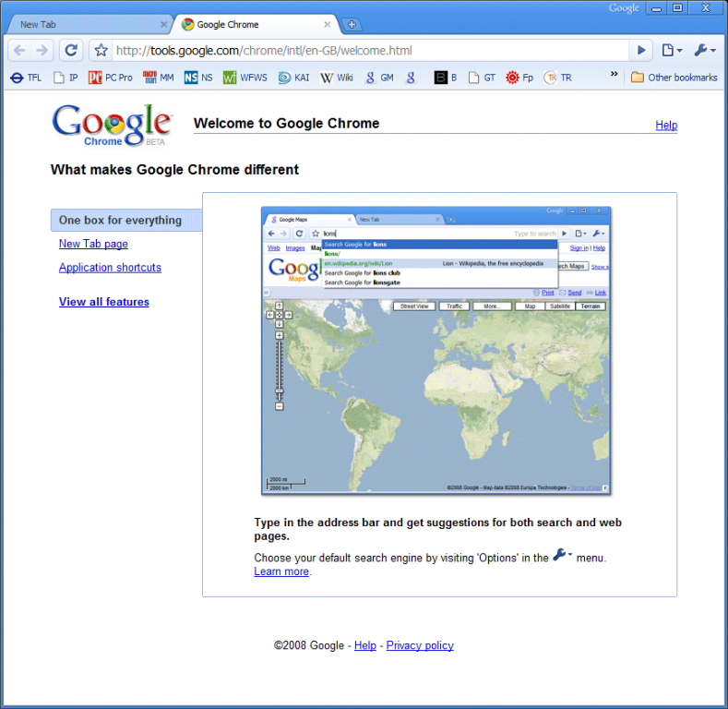The height and width of the screenshot is (709, 728).
Task: Open the GM bookmark
Action: (380, 78)
